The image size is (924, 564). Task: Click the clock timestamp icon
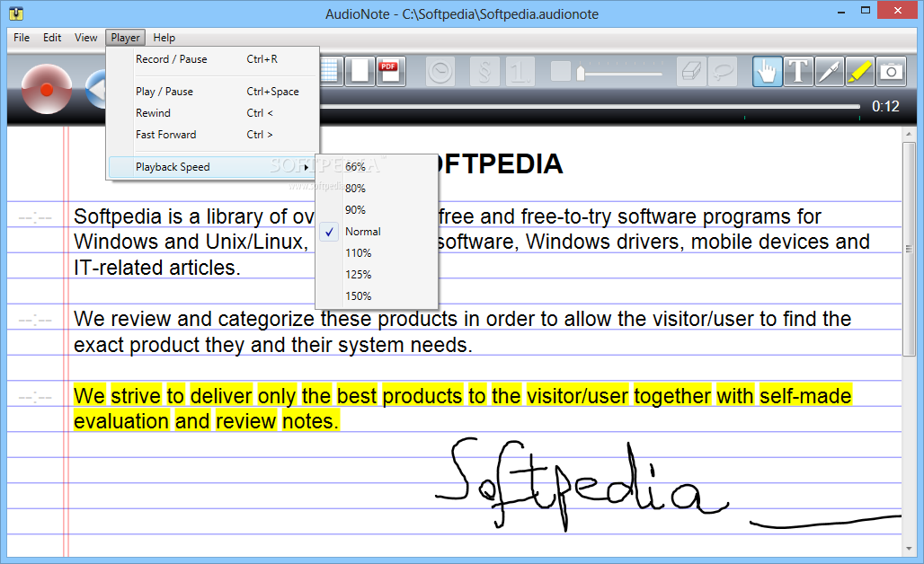(x=440, y=72)
